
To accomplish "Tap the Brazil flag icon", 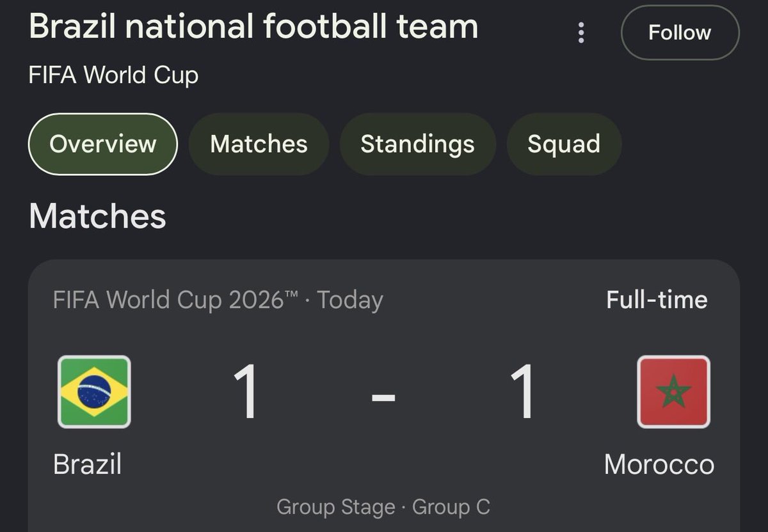I will (x=94, y=391).
